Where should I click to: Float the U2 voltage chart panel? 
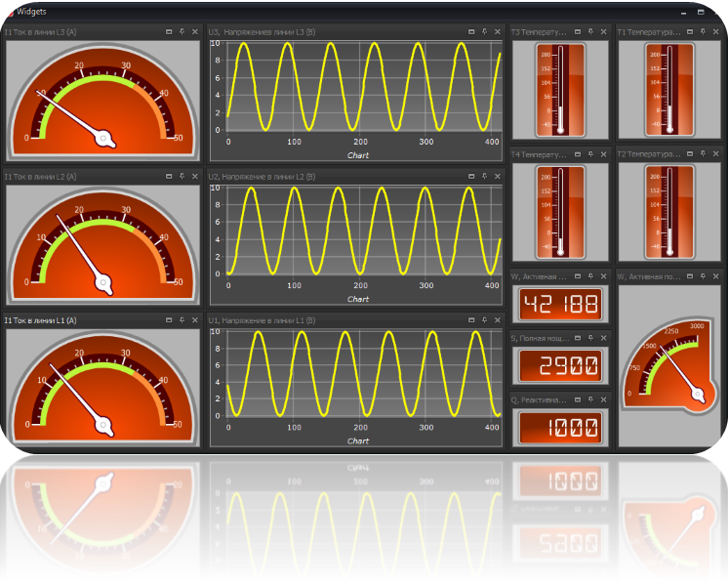[471, 176]
